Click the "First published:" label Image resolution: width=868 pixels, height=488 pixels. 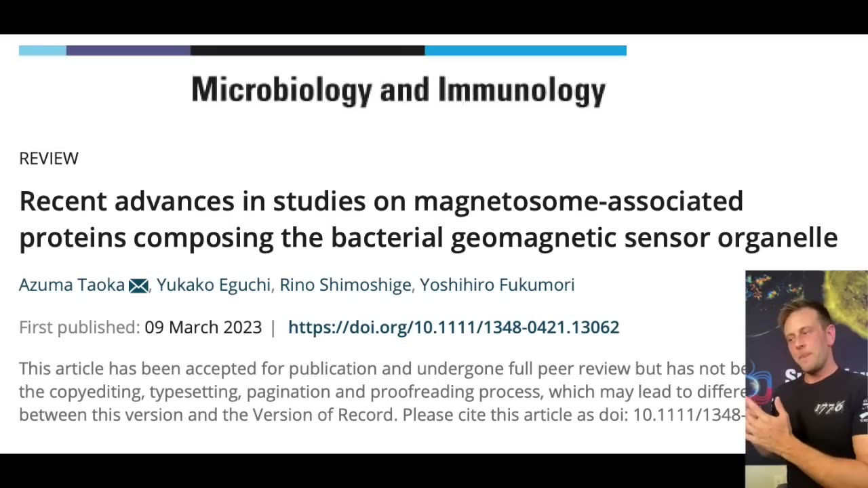point(79,327)
